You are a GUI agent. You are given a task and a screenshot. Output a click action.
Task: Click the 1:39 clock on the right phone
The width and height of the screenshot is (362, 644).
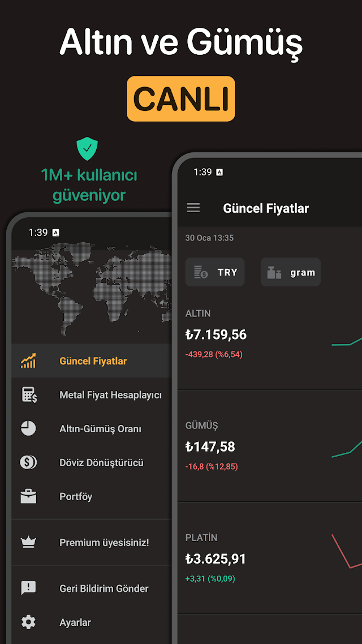202,172
